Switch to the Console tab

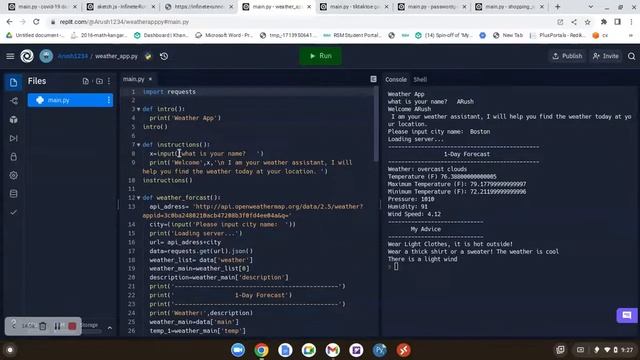point(396,80)
